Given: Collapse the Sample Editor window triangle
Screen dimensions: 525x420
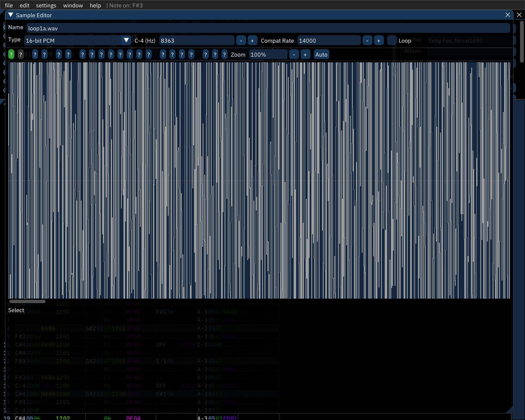Looking at the screenshot, I should click(11, 15).
